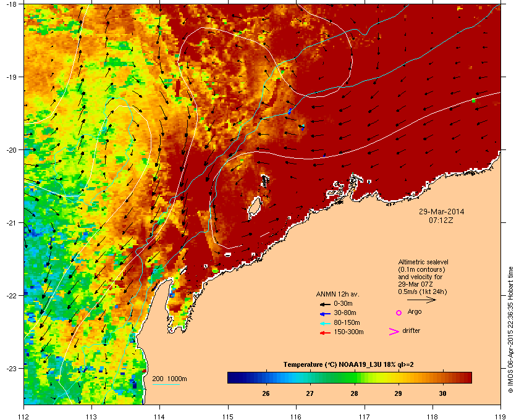Click the '26' colorbar tick label
The image size is (519, 420).
click(266, 394)
